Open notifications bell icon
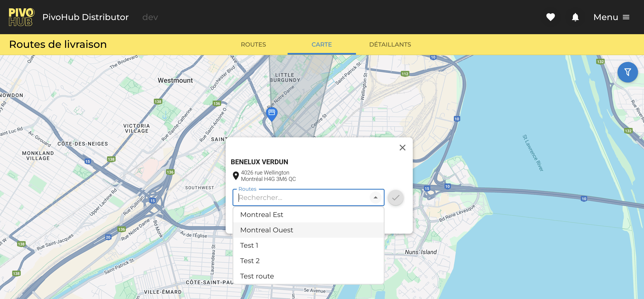 tap(575, 17)
